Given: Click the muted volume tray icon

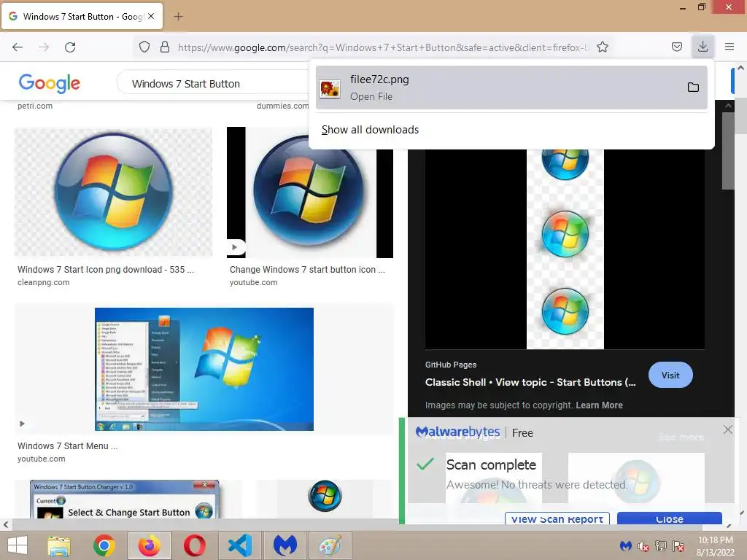Looking at the screenshot, I should [643, 545].
